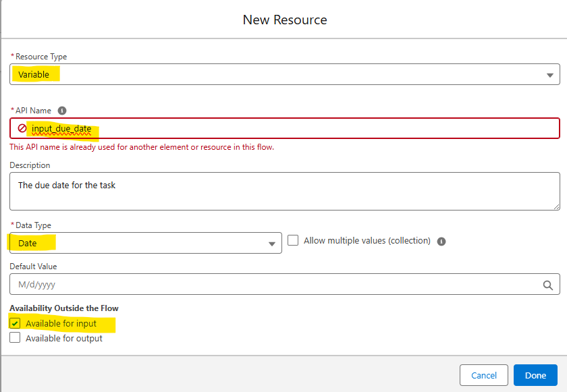
Task: Click the API name already used error message
Action: pyautogui.click(x=142, y=147)
